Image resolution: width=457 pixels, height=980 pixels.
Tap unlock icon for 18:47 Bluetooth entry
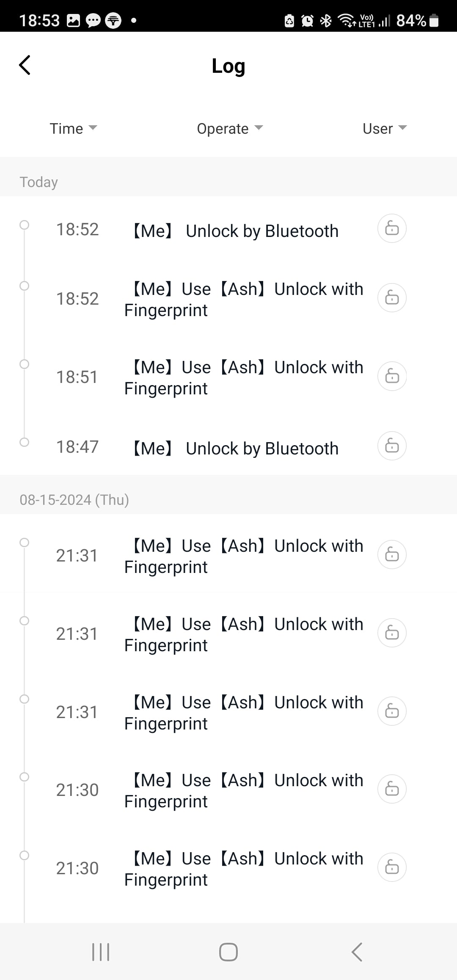(x=392, y=446)
